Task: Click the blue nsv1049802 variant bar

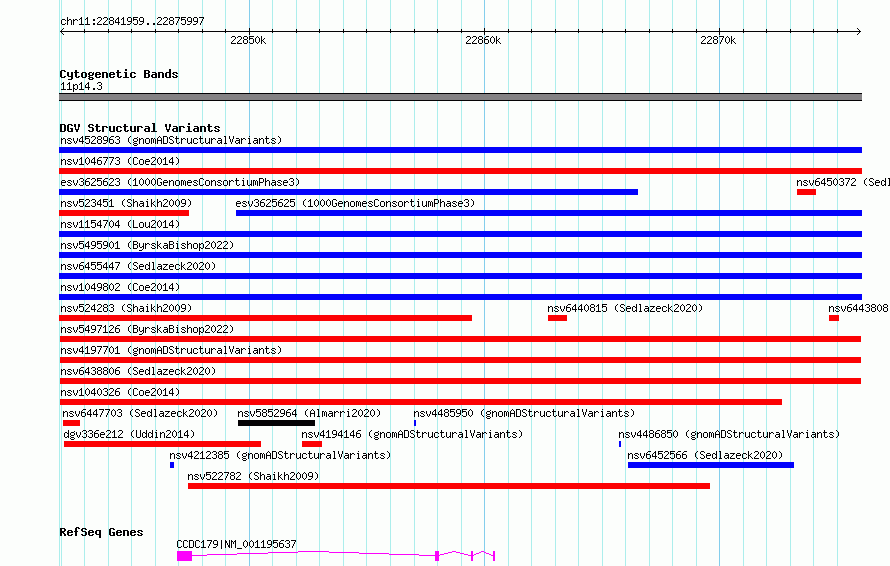Action: (460, 297)
